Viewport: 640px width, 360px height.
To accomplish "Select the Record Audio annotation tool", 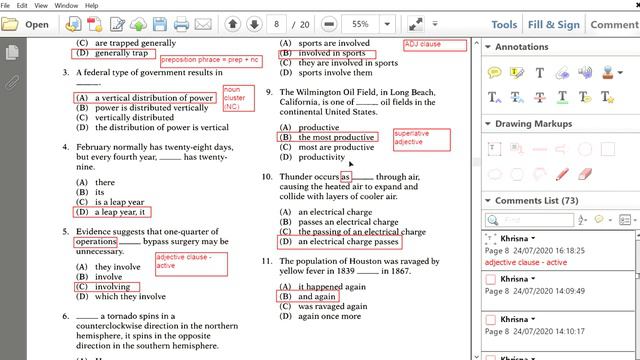I will (x=584, y=73).
